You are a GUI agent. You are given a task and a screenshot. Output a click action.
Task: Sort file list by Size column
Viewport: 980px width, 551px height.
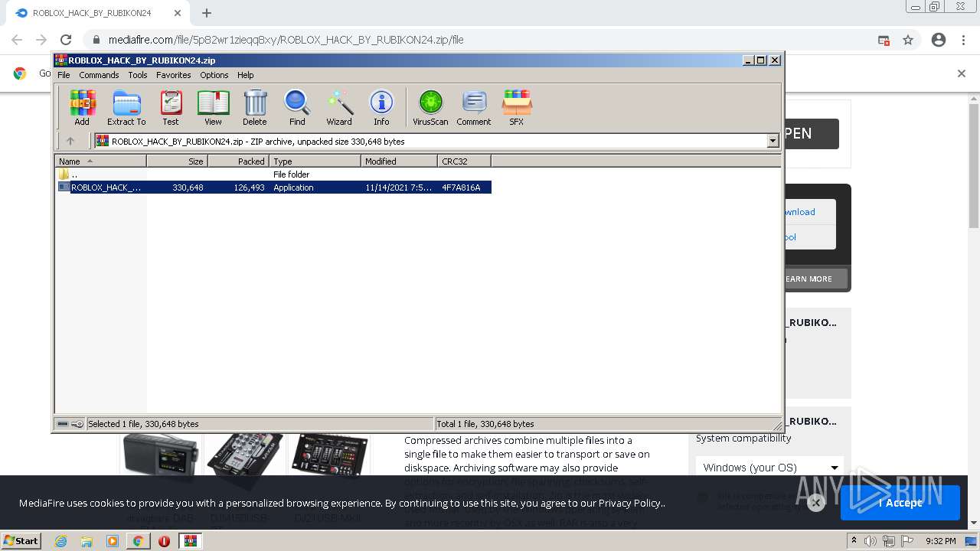pyautogui.click(x=177, y=161)
